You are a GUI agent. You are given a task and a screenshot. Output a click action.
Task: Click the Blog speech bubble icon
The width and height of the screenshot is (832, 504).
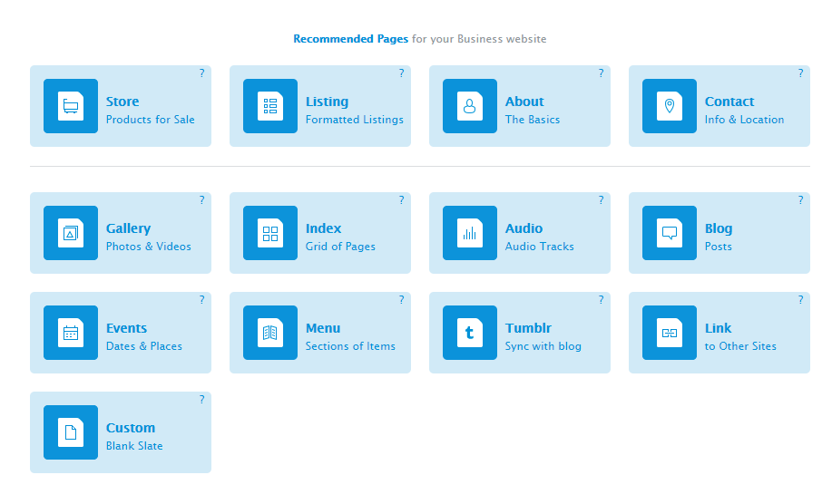(669, 233)
